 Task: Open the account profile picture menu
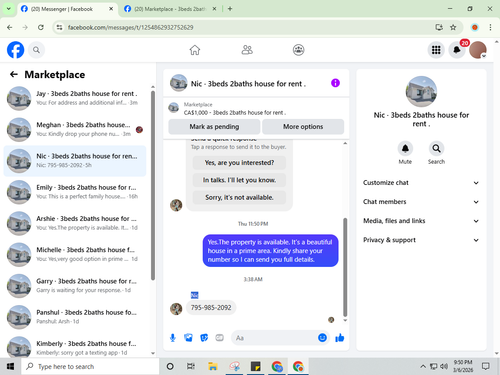coord(478,50)
